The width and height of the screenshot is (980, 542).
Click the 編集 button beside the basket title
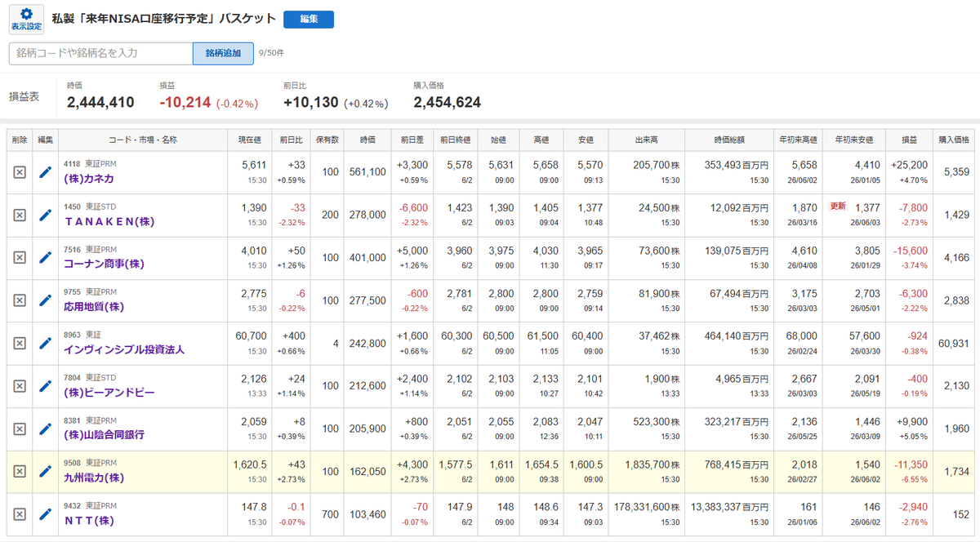(309, 19)
